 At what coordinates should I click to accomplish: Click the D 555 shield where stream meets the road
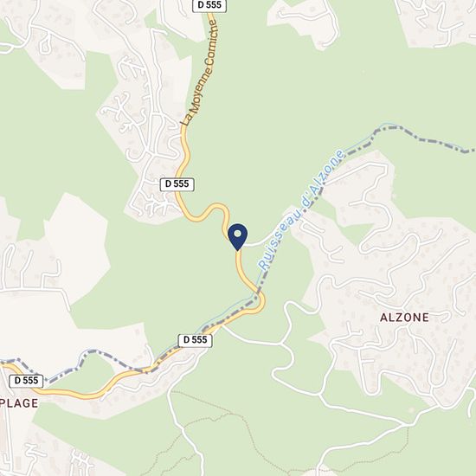195,340
